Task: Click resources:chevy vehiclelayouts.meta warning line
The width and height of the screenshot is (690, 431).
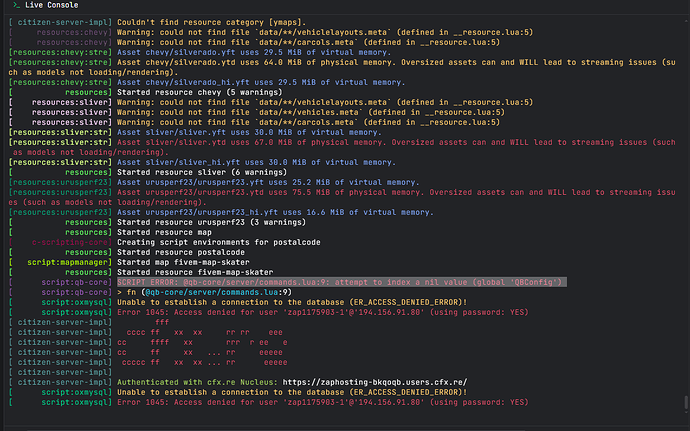Action: tap(325, 32)
